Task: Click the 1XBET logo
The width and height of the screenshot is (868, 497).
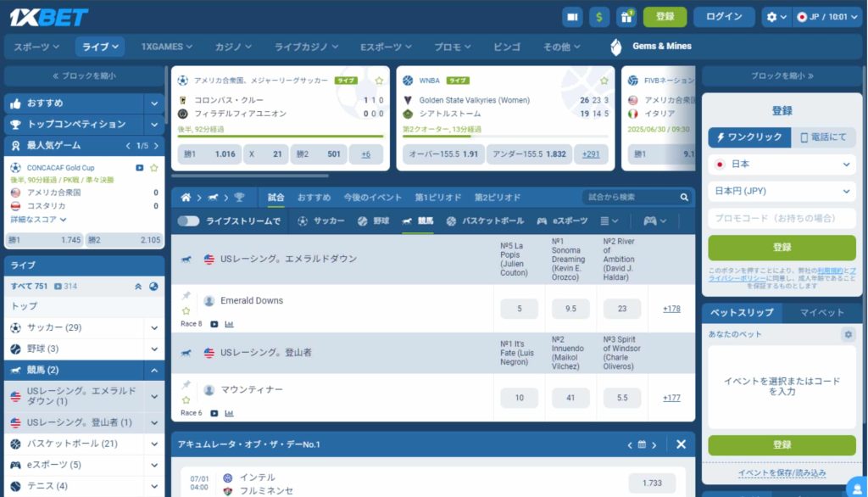Action: click(x=48, y=17)
